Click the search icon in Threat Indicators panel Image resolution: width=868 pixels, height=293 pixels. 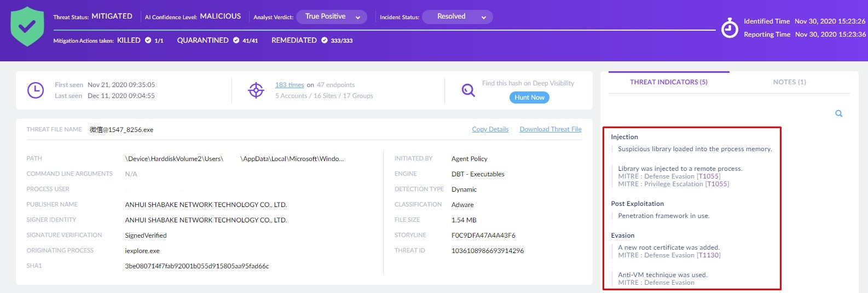(838, 114)
